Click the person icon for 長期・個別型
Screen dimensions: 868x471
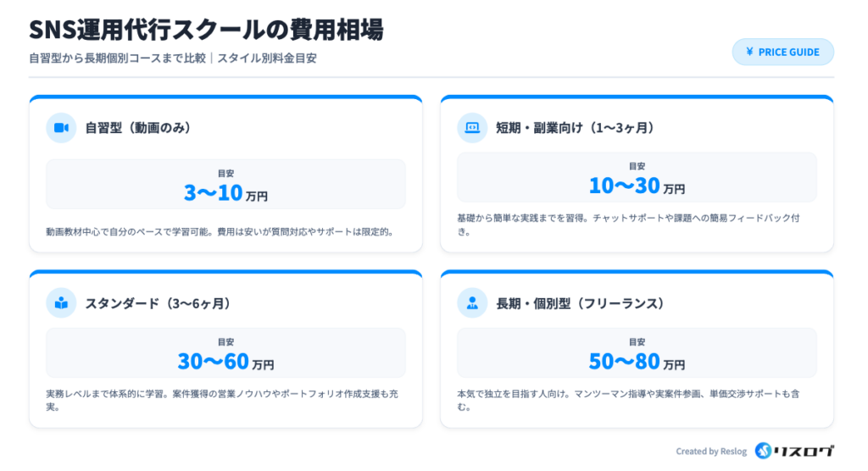click(x=472, y=302)
